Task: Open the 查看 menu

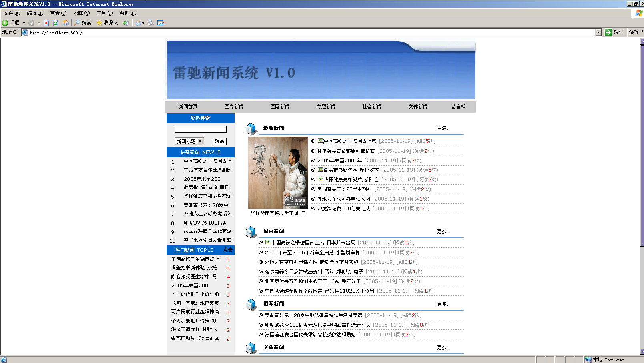Action: click(x=58, y=13)
